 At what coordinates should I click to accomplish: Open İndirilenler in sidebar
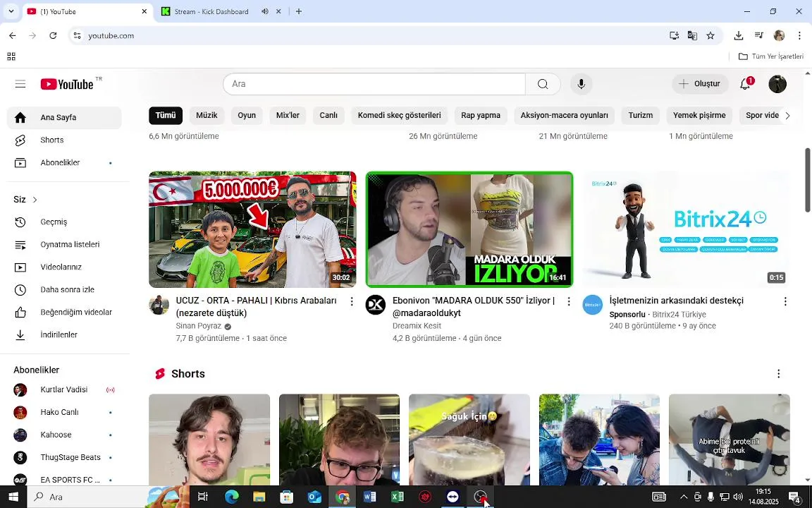click(64, 335)
